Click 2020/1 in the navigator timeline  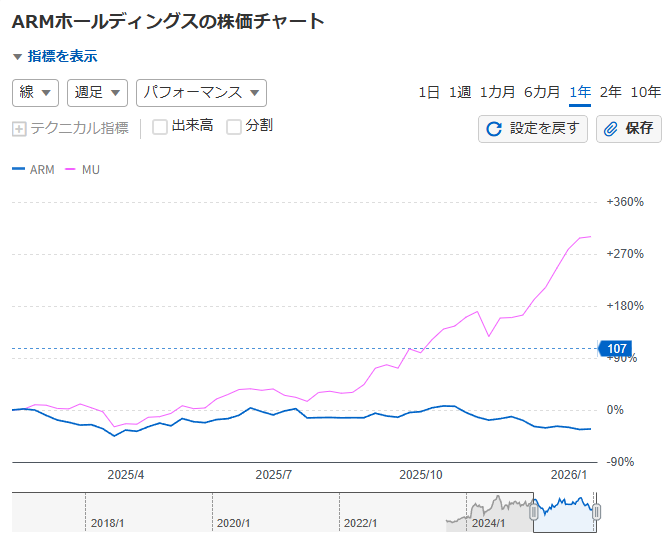click(233, 523)
